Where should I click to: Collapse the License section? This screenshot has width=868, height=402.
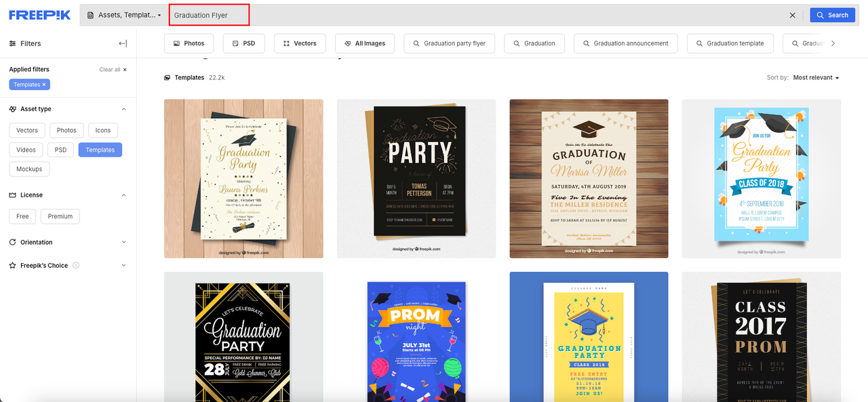pyautogui.click(x=123, y=195)
